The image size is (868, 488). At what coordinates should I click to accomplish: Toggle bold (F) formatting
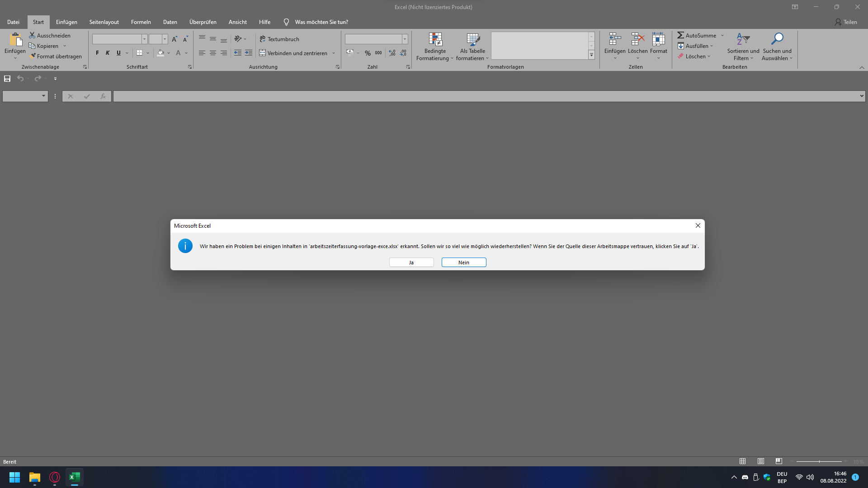pyautogui.click(x=97, y=53)
